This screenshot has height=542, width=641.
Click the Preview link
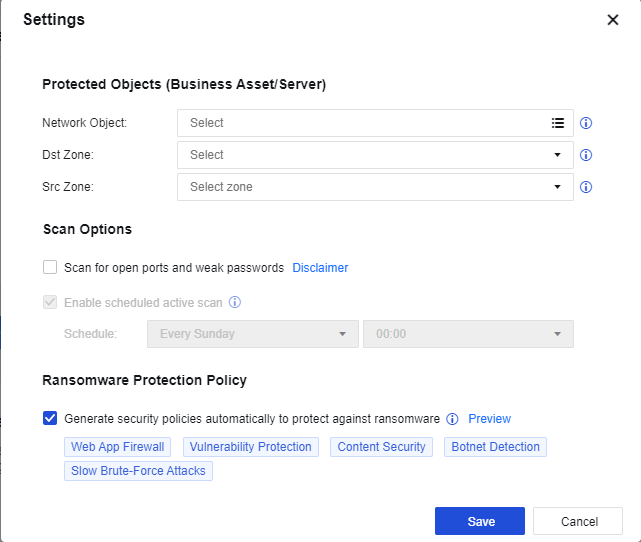click(x=489, y=419)
